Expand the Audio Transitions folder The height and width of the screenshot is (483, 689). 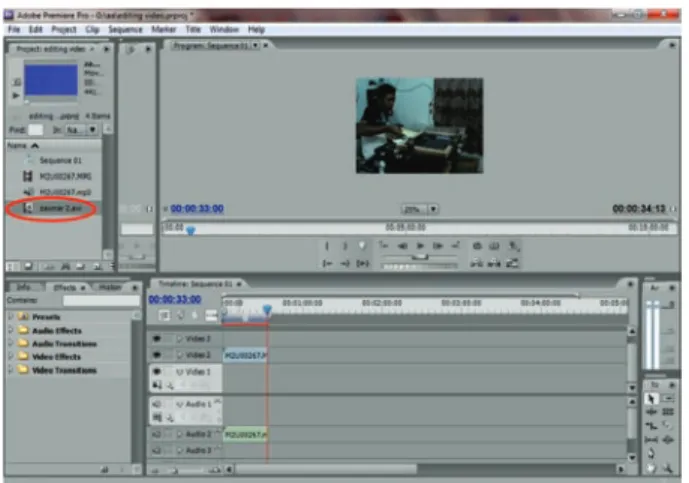point(11,343)
